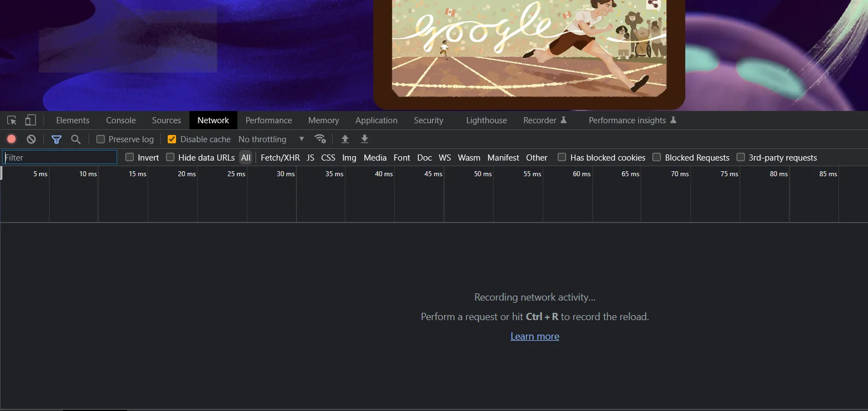Open the network search magnifier

click(76, 139)
